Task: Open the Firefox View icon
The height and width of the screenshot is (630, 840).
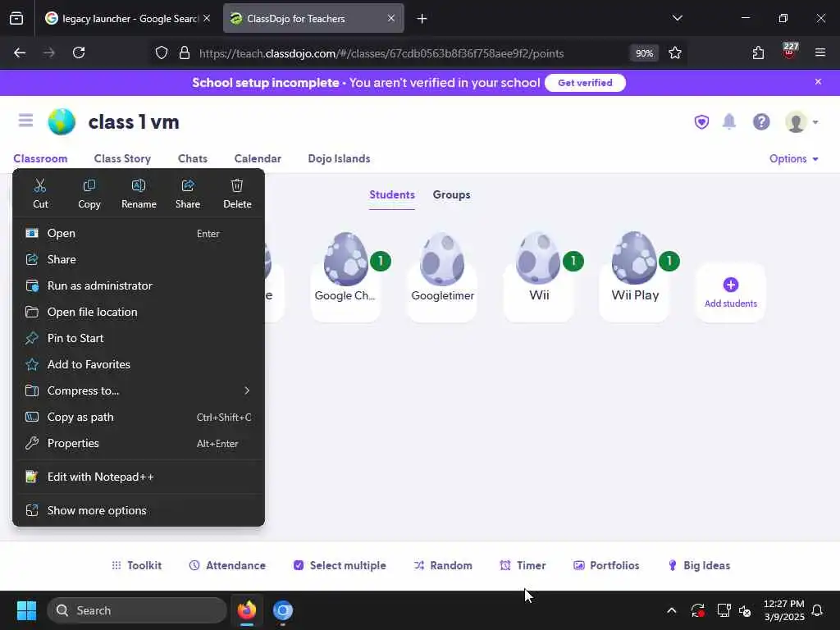Action: tap(16, 19)
